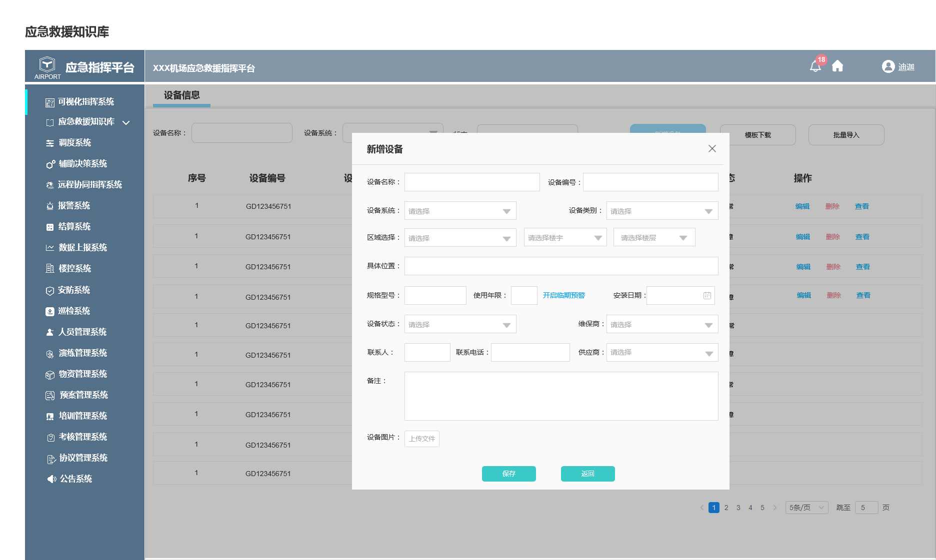Click the 模板下载 button
The width and height of the screenshot is (936, 560).
[757, 135]
